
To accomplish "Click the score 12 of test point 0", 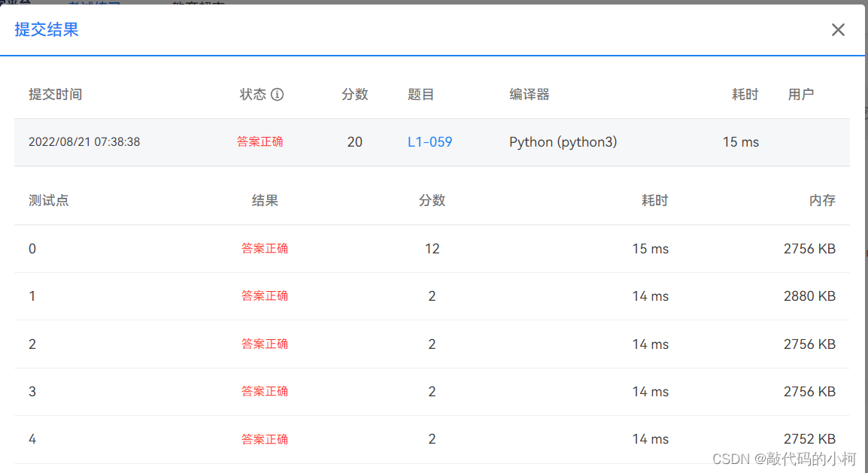I will coord(432,248).
